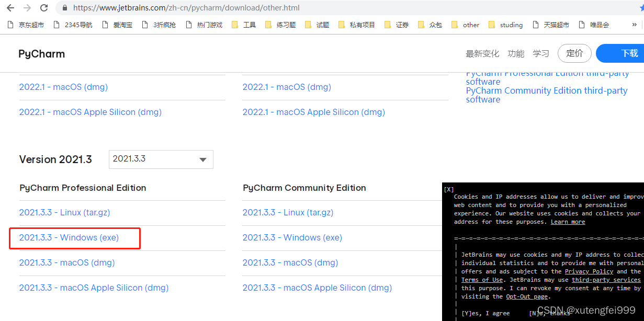This screenshot has width=644, height=321.
Task: Click the browser forward arrow
Action: [x=27, y=8]
